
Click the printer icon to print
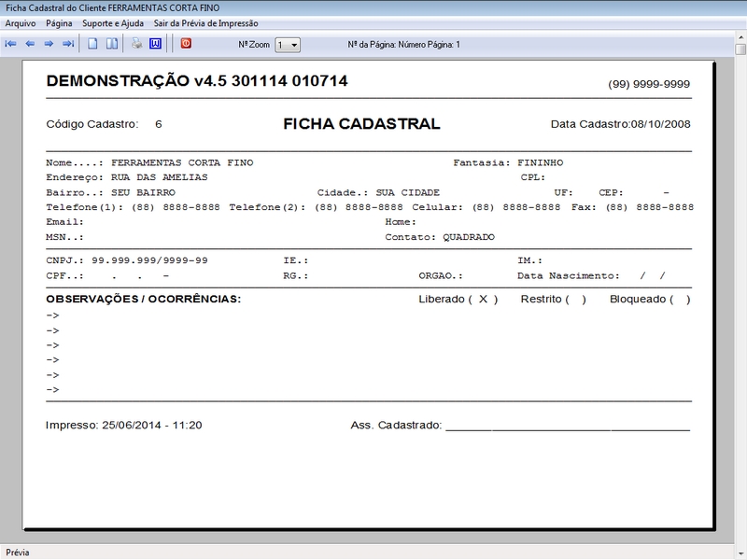(x=137, y=44)
